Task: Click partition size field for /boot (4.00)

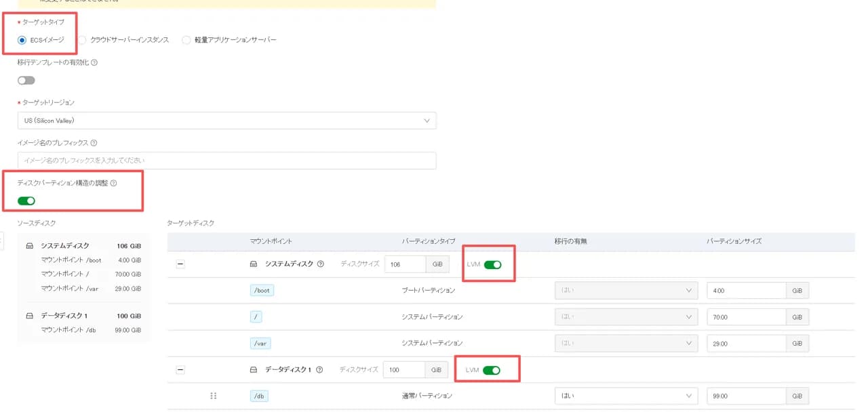Action: click(746, 291)
